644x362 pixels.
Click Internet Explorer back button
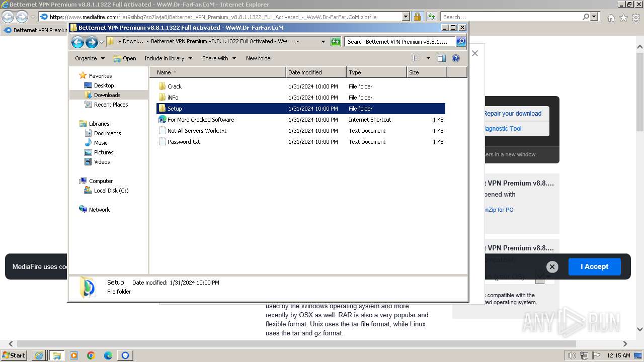point(8,17)
